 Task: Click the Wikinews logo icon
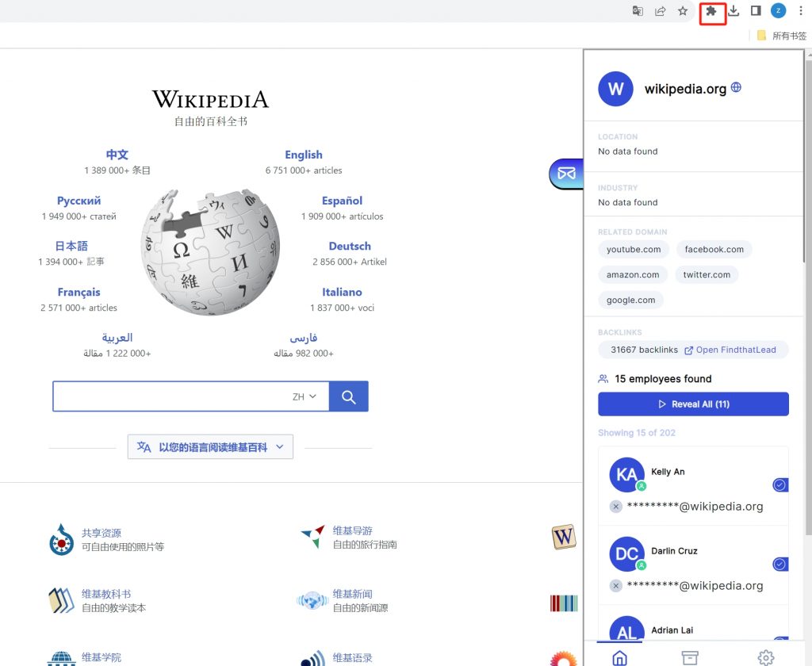pos(312,601)
